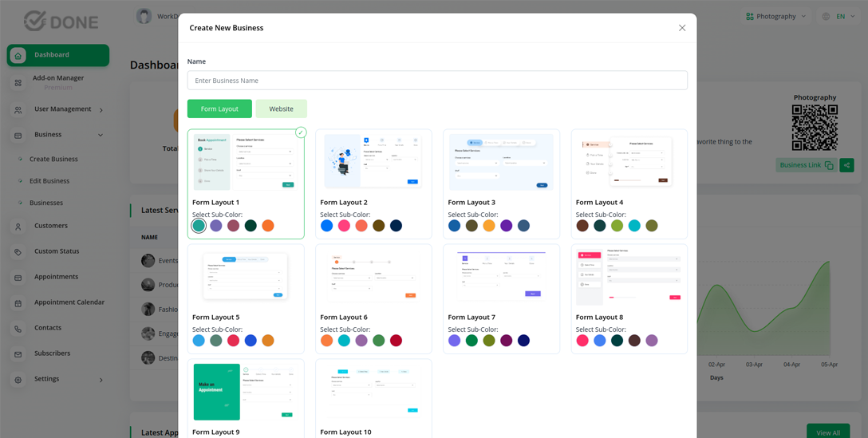Open Businesses list in sidebar
The width and height of the screenshot is (868, 438).
pos(46,203)
